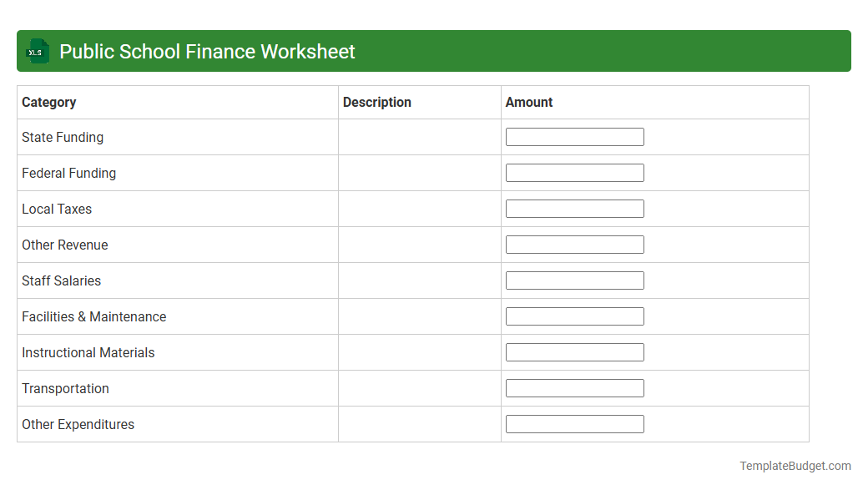868x490 pixels.
Task: Select the Amount column header
Action: pyautogui.click(x=528, y=102)
